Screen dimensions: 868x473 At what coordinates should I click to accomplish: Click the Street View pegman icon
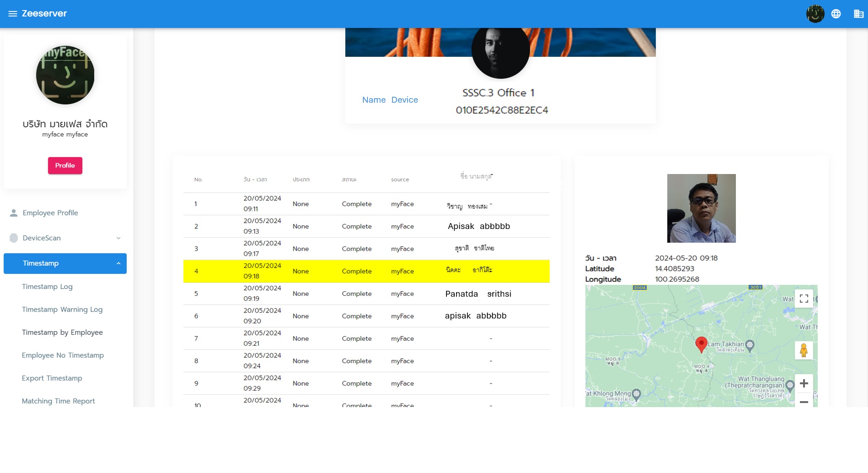tap(804, 350)
